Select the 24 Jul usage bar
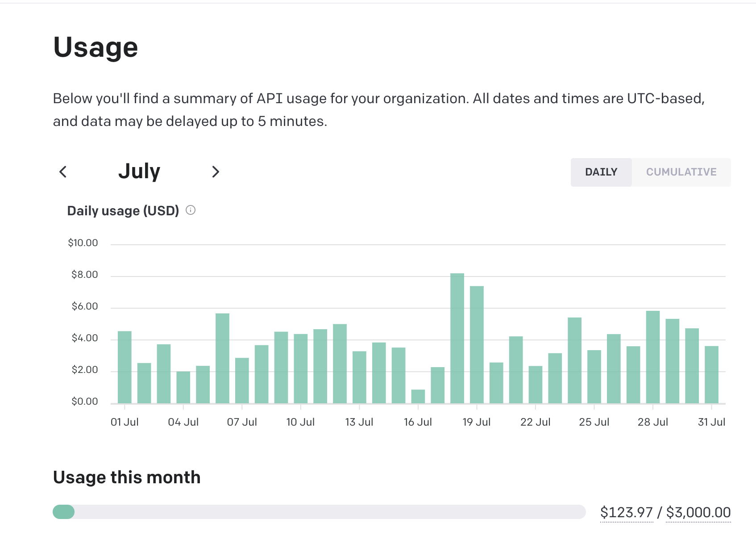This screenshot has height=544, width=756. tap(574, 360)
